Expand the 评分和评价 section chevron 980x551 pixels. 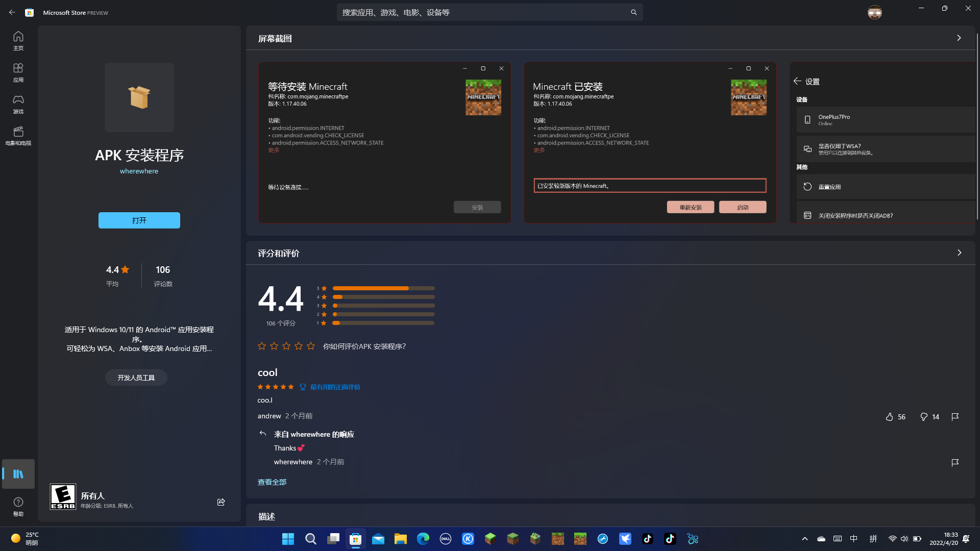click(959, 253)
